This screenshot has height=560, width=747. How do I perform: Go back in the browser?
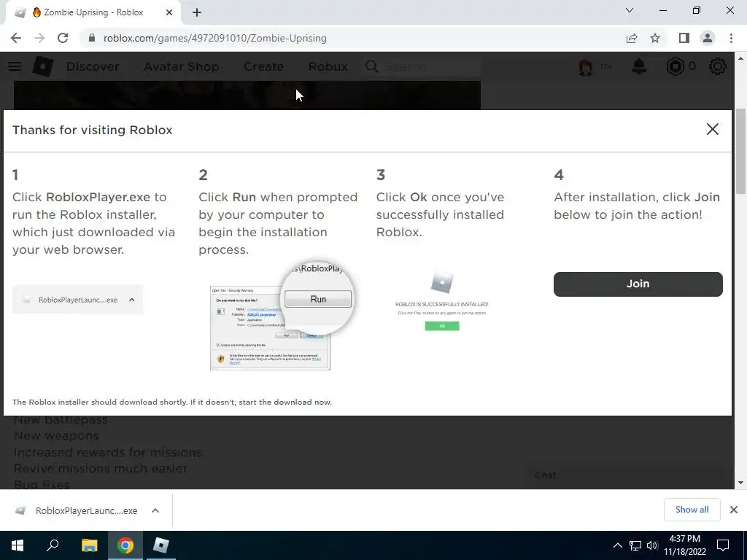point(16,38)
